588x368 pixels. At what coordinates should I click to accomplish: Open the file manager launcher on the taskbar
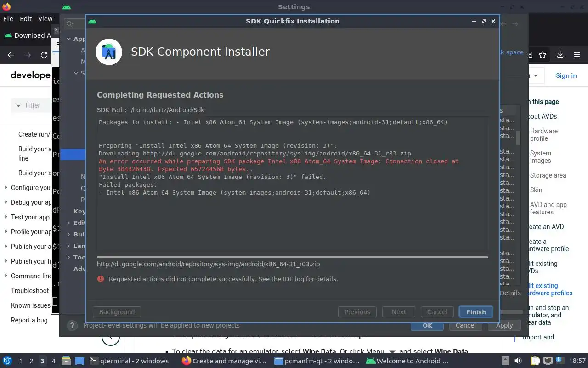pyautogui.click(x=66, y=361)
